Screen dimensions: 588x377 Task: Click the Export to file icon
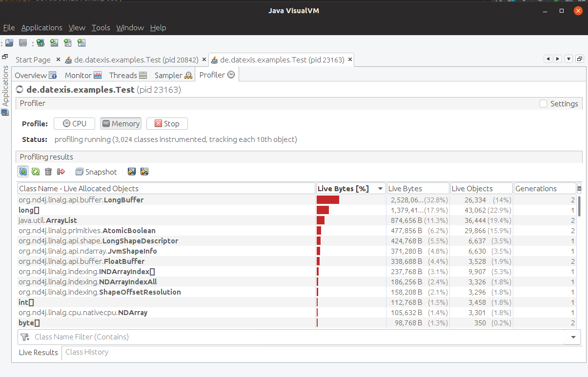(131, 171)
